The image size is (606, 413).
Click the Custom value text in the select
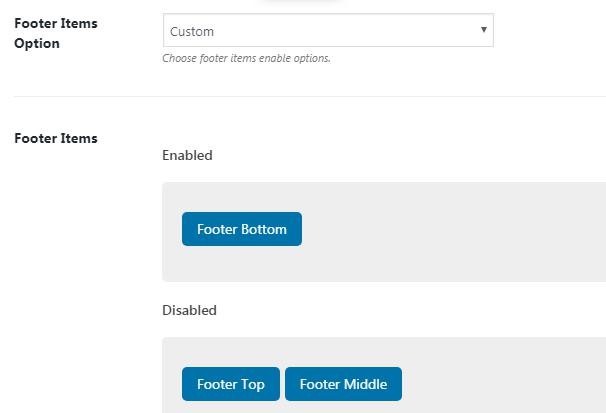coord(192,32)
